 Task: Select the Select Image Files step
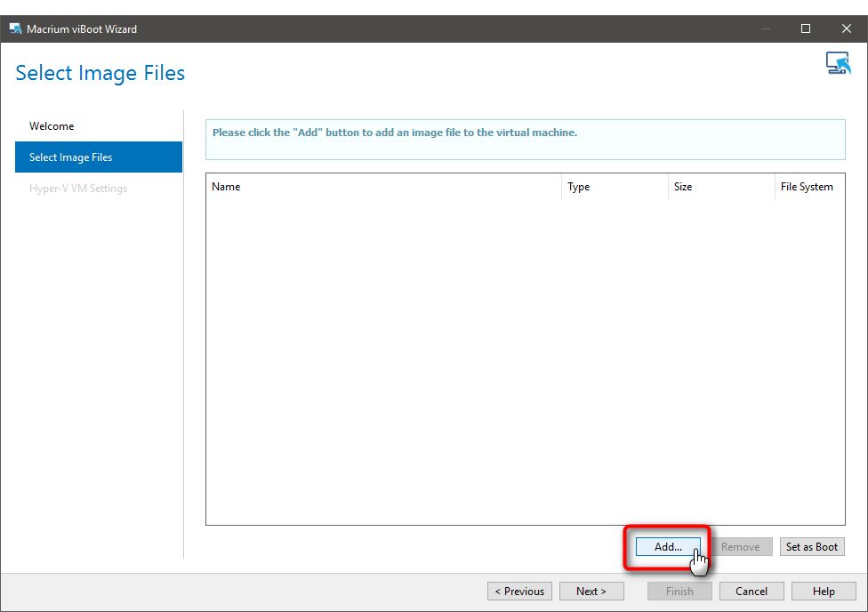[99, 157]
